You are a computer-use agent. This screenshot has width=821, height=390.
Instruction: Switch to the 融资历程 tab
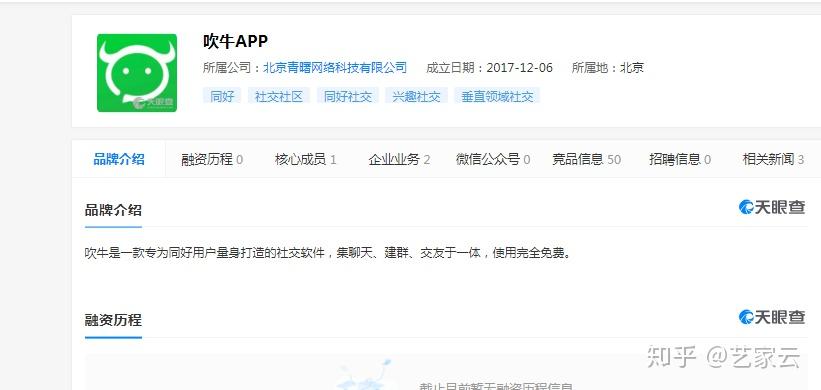[212, 160]
